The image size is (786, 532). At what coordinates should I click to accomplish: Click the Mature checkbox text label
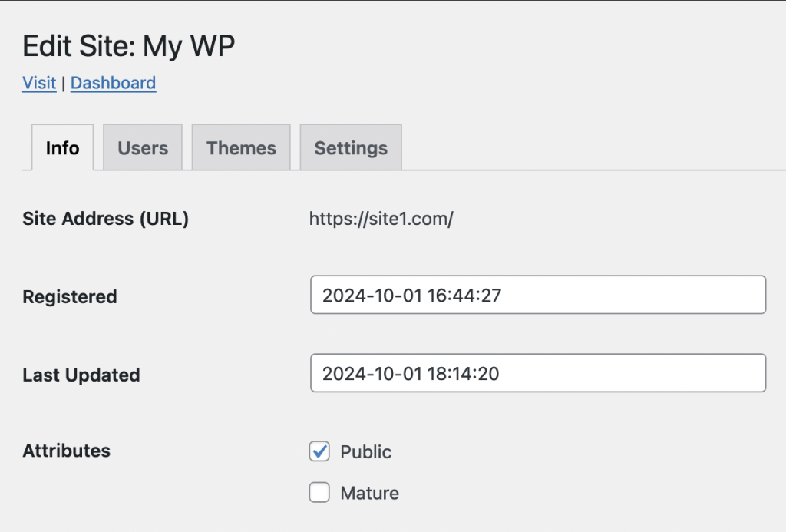tap(369, 494)
